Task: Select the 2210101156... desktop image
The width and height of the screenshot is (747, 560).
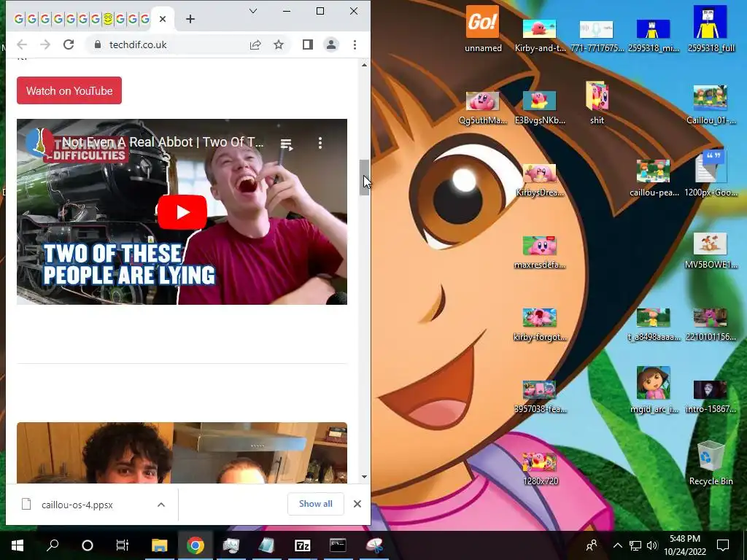Action: 711,324
